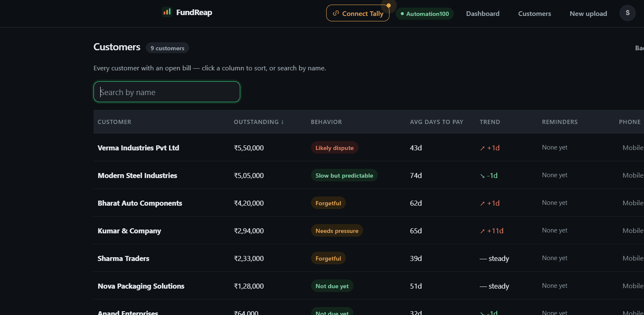Sort by Outstanding column header
Image resolution: width=644 pixels, height=315 pixels.
pos(259,122)
